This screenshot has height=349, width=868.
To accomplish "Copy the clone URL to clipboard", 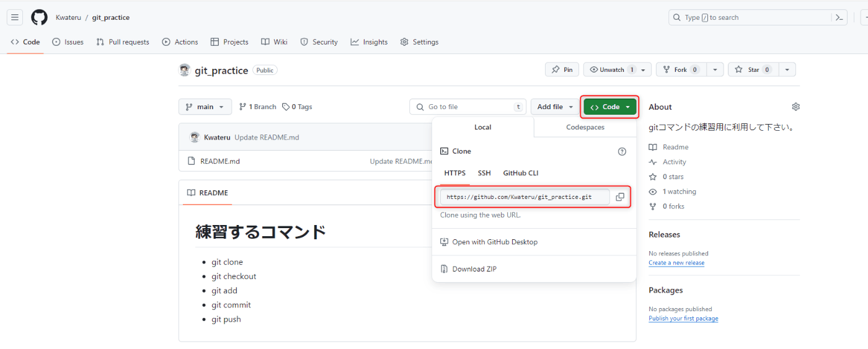I will [x=620, y=197].
